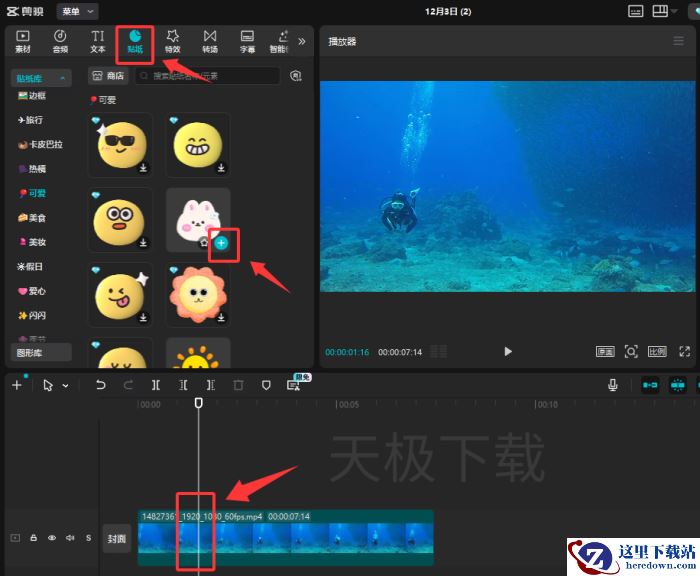Switch to the 字幕 tab
This screenshot has height=576, width=700.
click(x=247, y=42)
